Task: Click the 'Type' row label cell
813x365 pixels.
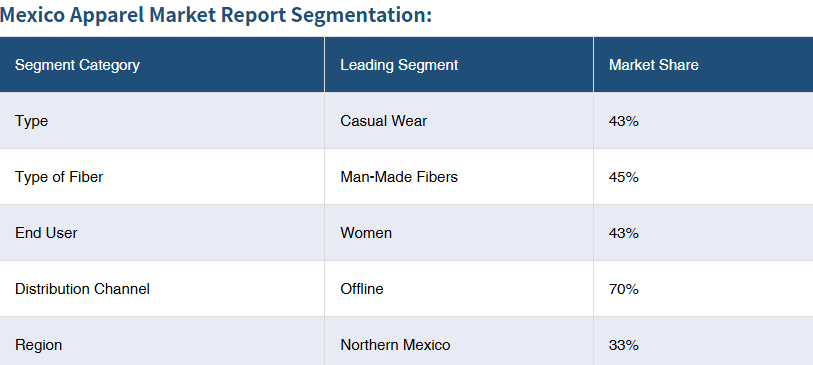Action: tap(162, 121)
